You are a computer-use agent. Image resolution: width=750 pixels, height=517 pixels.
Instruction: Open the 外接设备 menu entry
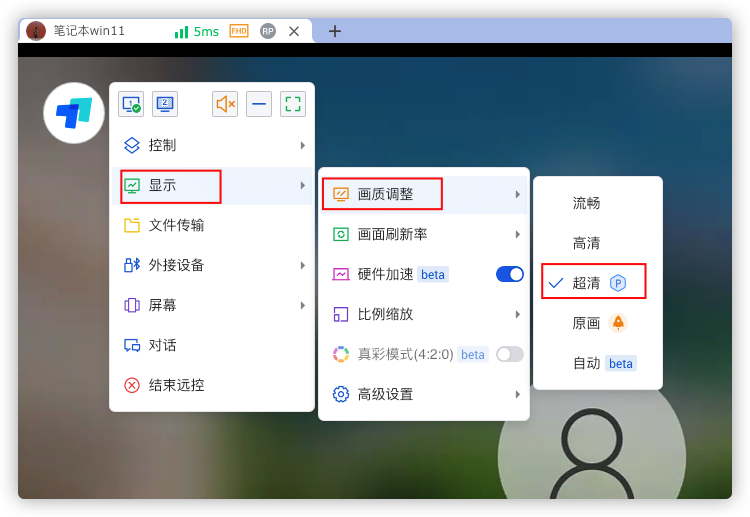click(176, 265)
